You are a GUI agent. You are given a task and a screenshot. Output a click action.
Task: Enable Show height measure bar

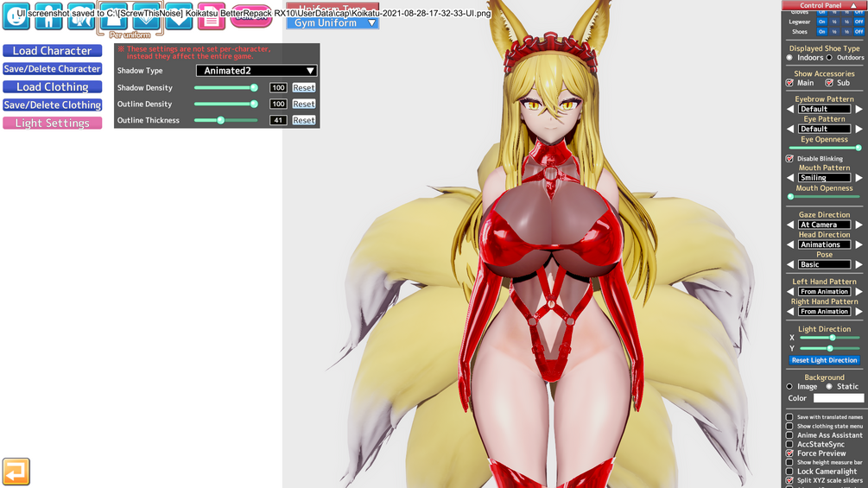pyautogui.click(x=789, y=463)
